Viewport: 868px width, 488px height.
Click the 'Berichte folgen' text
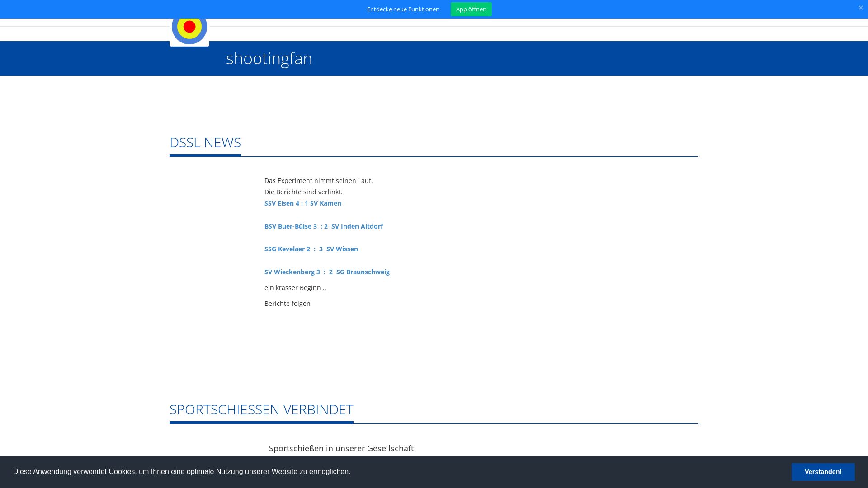[288, 304]
